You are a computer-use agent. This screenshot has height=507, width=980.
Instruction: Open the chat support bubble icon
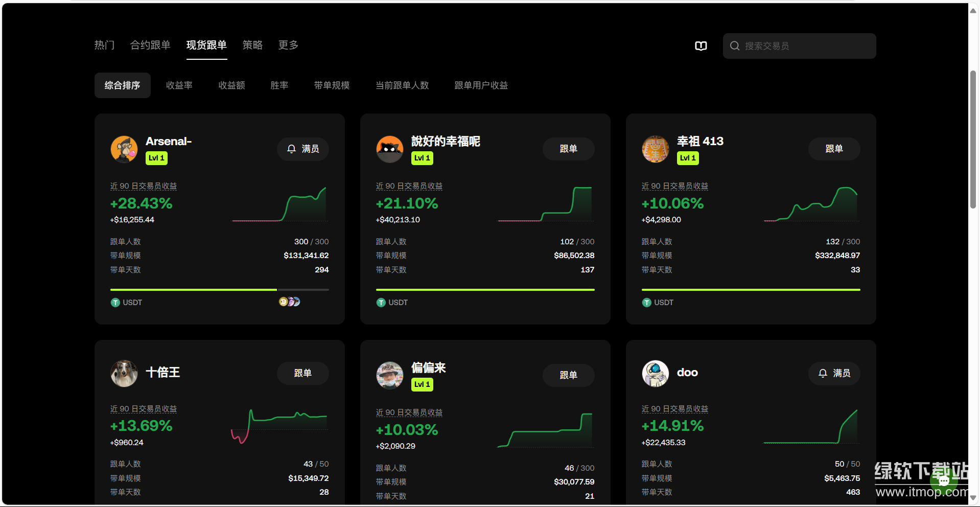point(943,480)
